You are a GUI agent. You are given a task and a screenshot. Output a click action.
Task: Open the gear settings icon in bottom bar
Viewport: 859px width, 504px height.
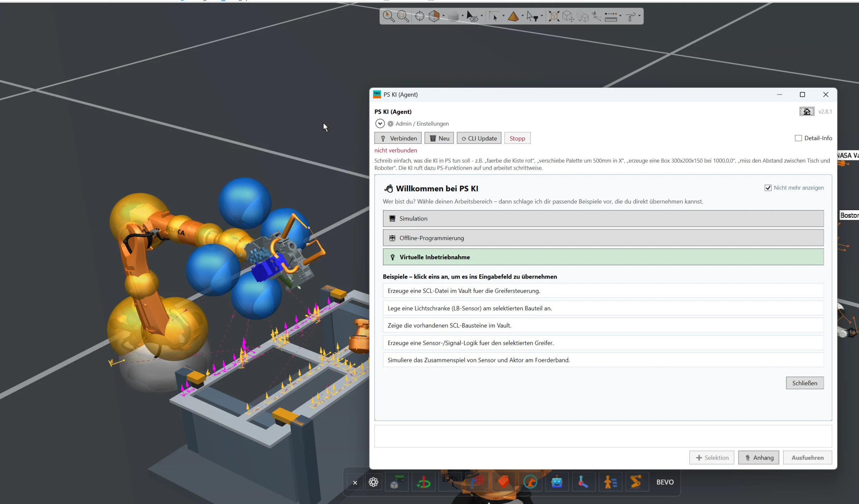373,482
